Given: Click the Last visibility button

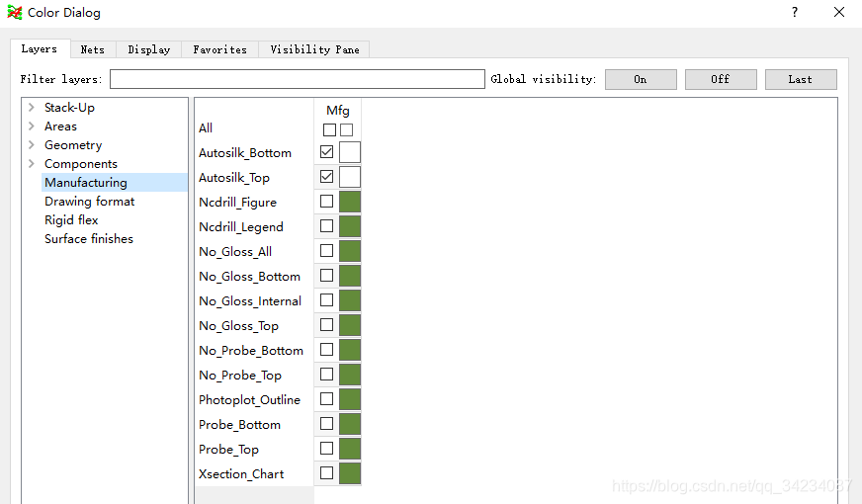Looking at the screenshot, I should [x=800, y=79].
